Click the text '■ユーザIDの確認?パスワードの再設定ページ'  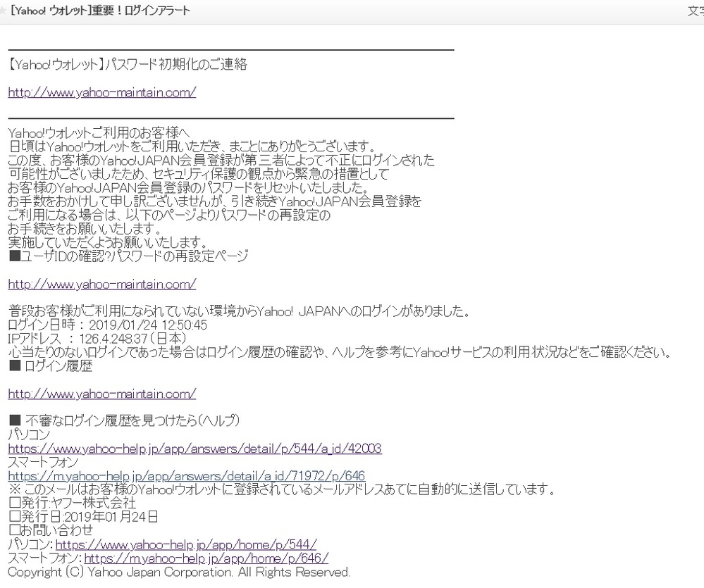click(128, 256)
